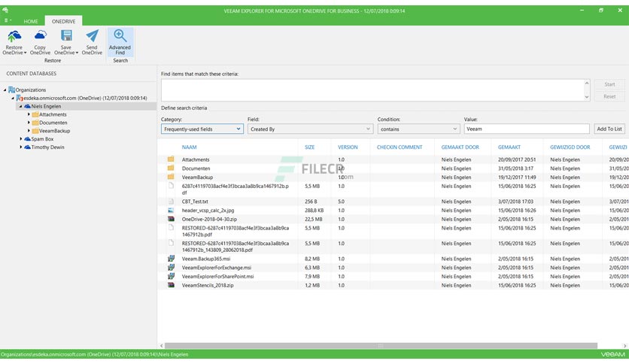Collapse the esdeka.onmicrosoft.com node

tap(13, 99)
